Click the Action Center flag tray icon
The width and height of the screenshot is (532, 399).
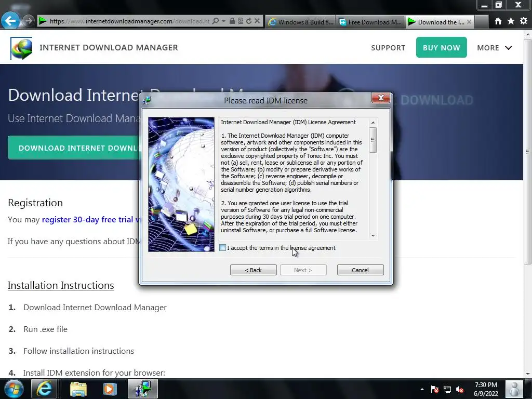(x=435, y=390)
